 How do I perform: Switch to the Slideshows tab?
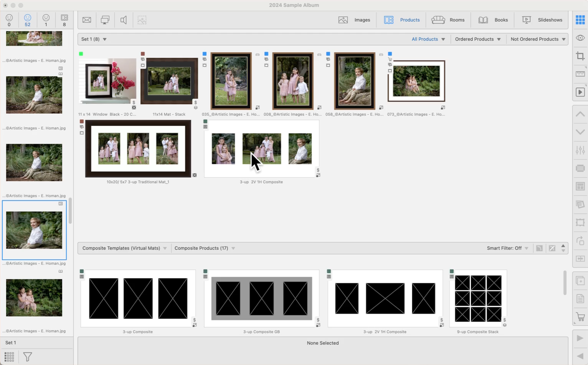[542, 20]
